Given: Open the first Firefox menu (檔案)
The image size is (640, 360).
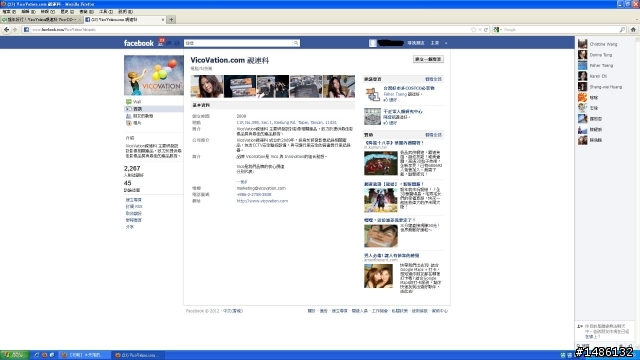Looking at the screenshot, I should [9, 12].
